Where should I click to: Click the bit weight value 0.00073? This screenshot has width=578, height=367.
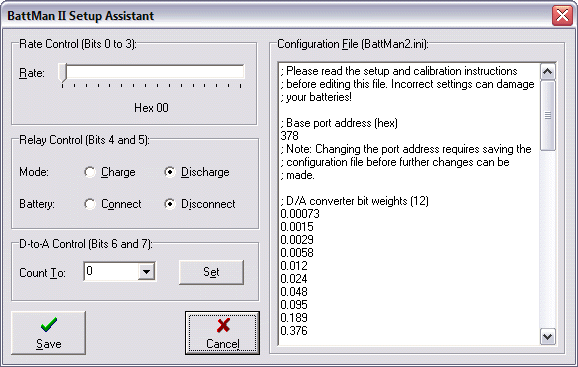(x=300, y=214)
